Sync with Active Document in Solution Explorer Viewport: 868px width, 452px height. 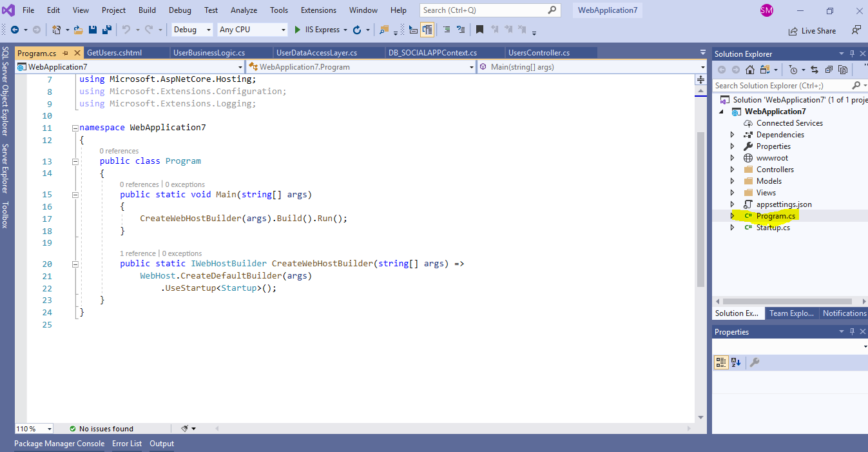813,70
